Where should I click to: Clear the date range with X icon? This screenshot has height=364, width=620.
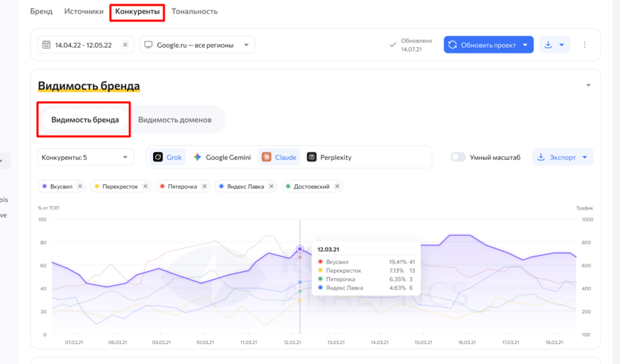pyautogui.click(x=125, y=45)
